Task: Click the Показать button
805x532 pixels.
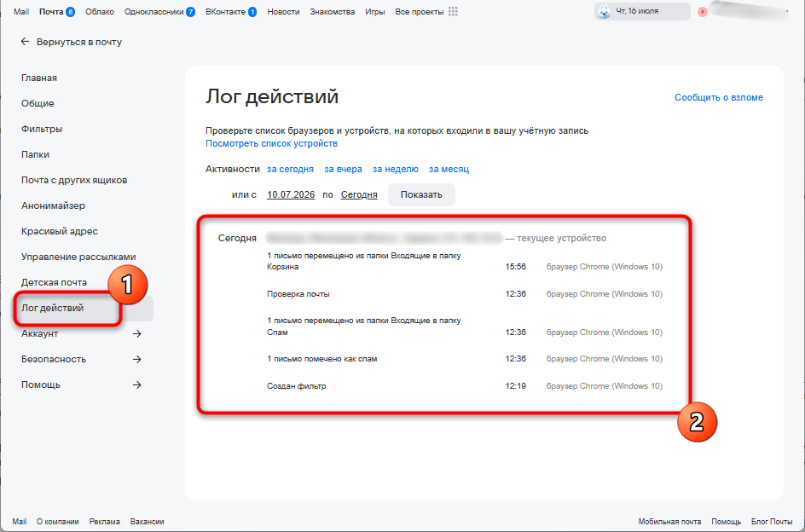Action: pyautogui.click(x=421, y=194)
